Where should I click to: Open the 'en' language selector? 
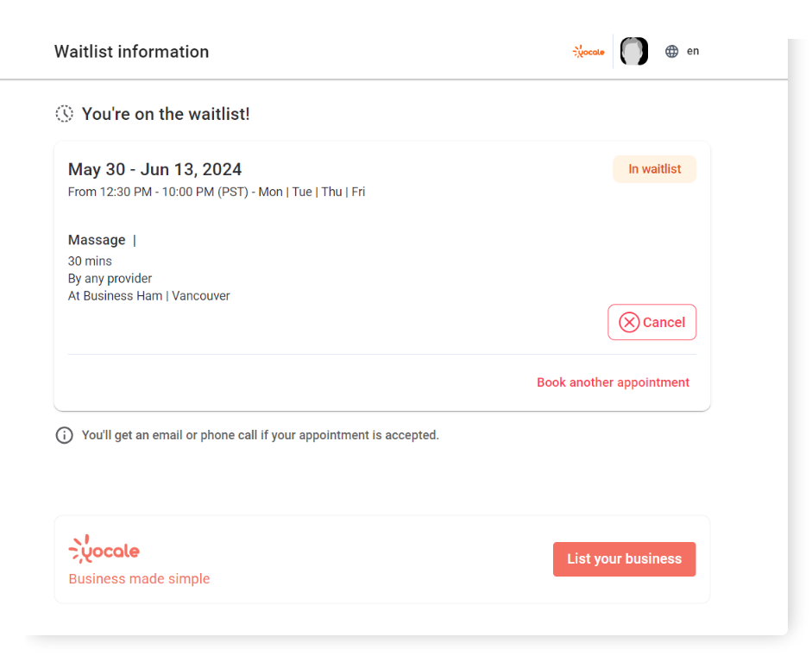[x=693, y=51]
